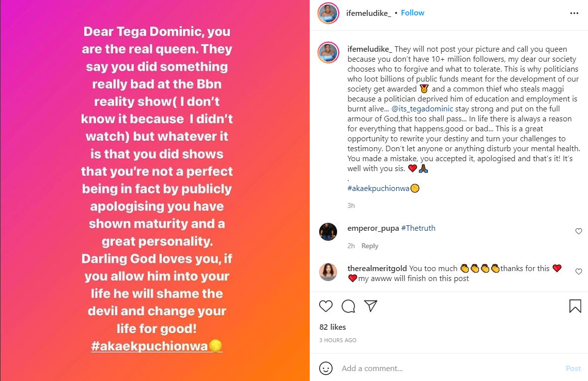The image size is (588, 381).
Task: View the 82 likes list
Action: [x=333, y=327]
